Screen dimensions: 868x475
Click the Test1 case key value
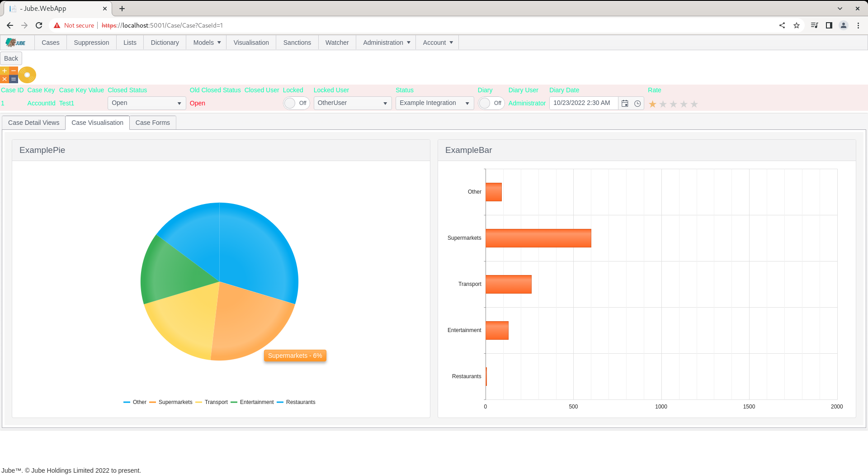[66, 103]
